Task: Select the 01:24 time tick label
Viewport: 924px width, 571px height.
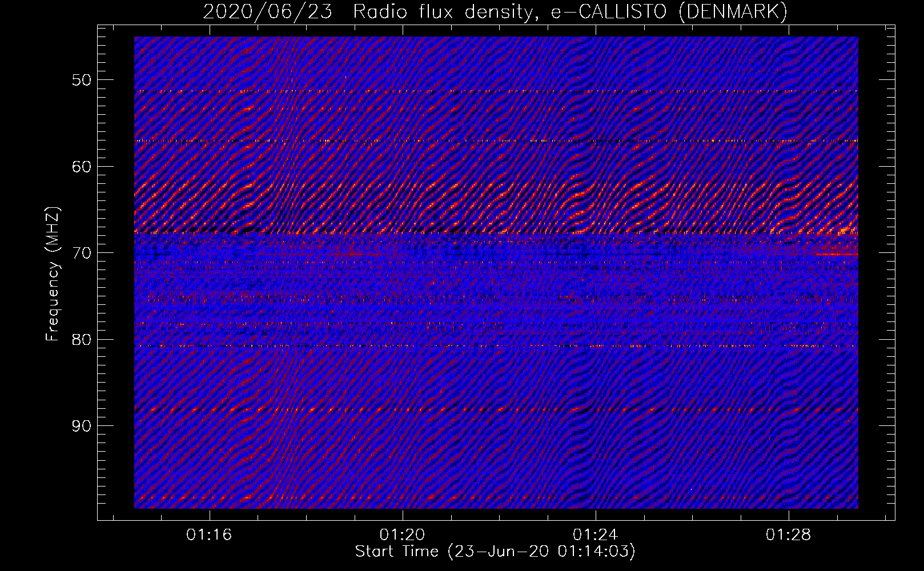Action: tap(595, 535)
